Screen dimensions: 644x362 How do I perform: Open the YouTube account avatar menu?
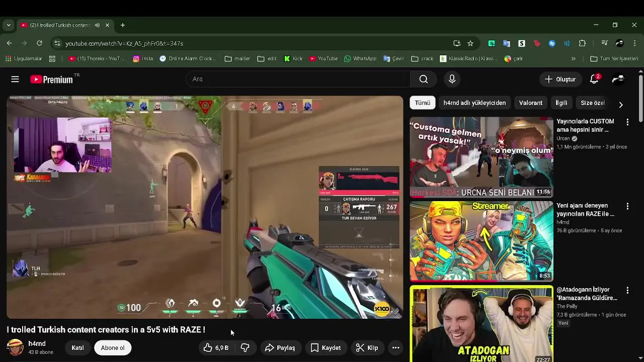[618, 79]
